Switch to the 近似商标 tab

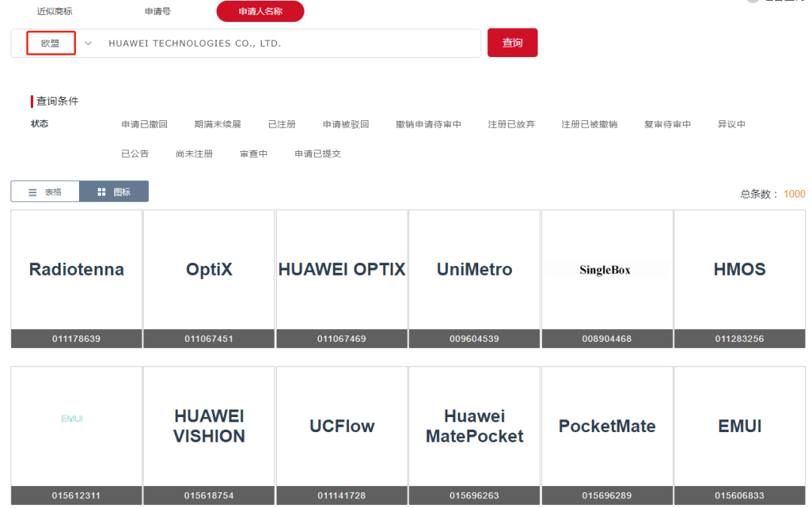click(54, 11)
